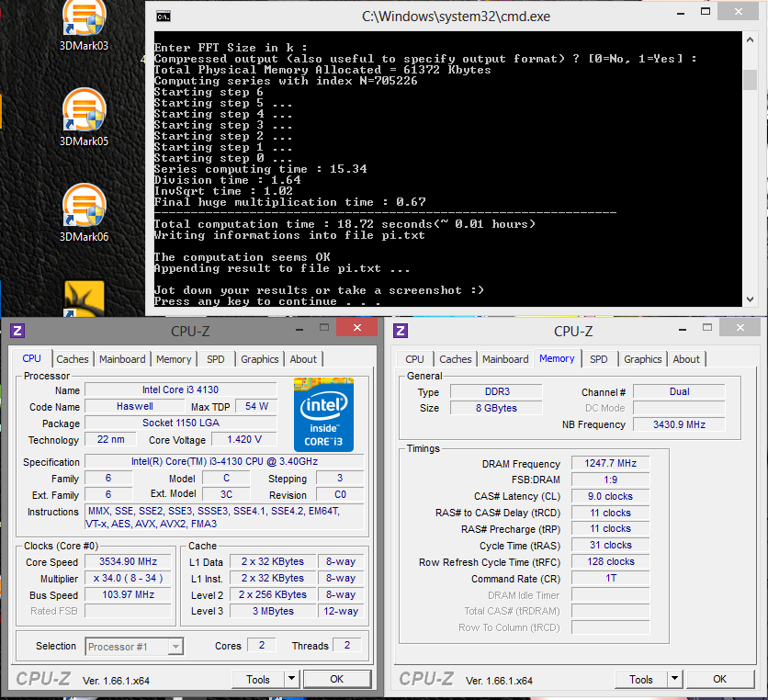Click cmd window scrollbar down arrow
This screenshot has height=700, width=768.
click(x=750, y=299)
